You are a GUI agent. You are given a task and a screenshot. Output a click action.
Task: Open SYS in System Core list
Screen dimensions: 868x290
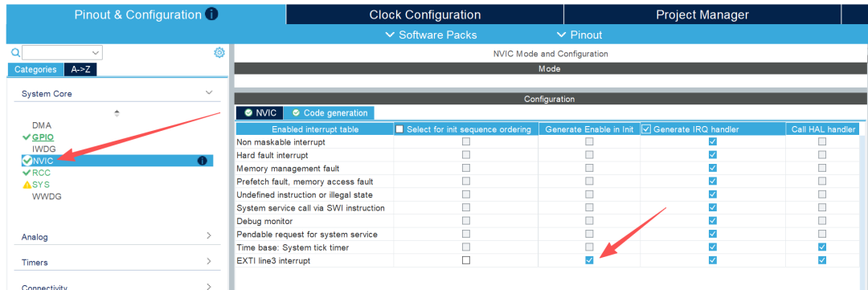click(40, 184)
